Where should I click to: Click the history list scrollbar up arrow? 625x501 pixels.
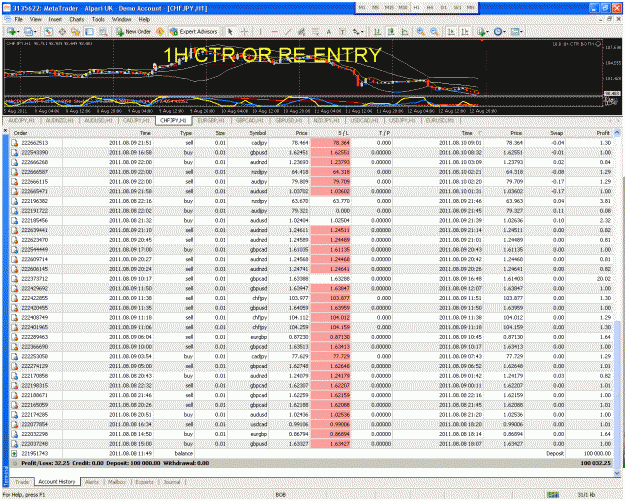coord(617,133)
